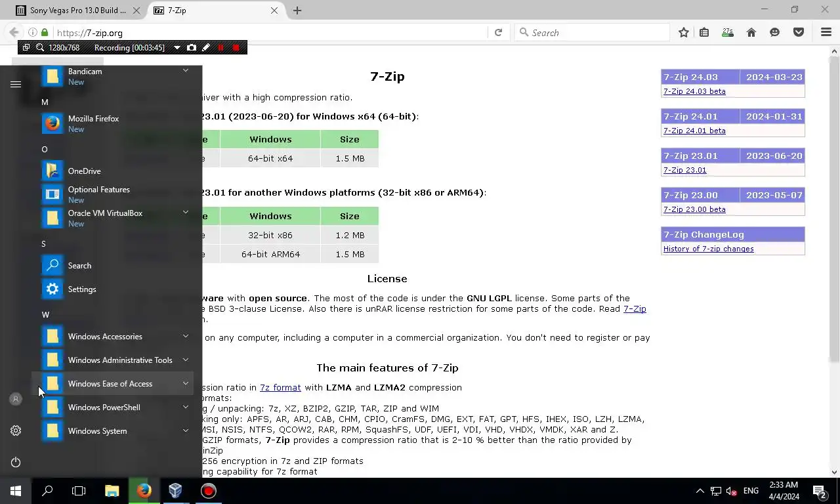The image size is (840, 504).
Task: Click the Bandicam record icon in taskbar
Action: (x=208, y=490)
